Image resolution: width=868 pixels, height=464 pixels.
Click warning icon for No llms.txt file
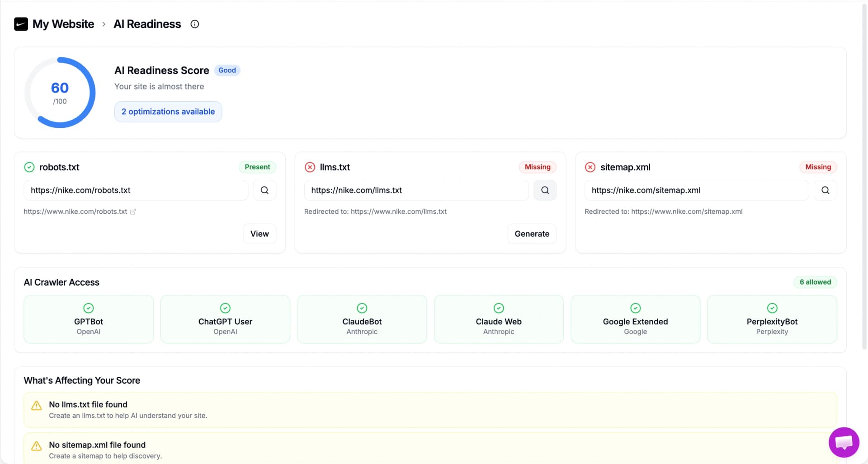pos(37,405)
